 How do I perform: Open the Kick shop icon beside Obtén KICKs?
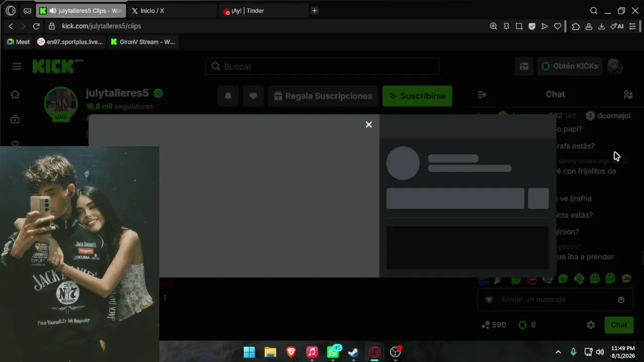pyautogui.click(x=524, y=66)
